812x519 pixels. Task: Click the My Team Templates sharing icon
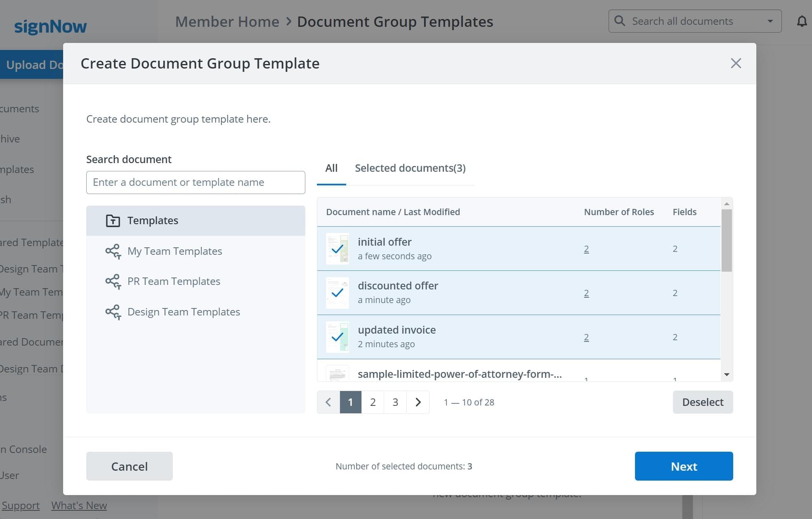[113, 251]
